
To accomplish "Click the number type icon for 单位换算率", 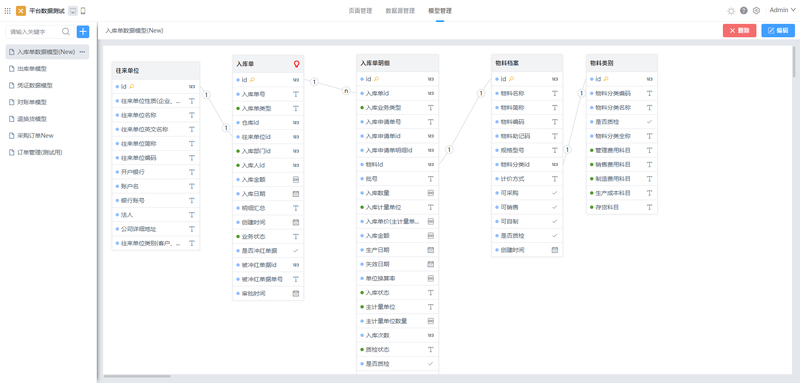I will [431, 278].
